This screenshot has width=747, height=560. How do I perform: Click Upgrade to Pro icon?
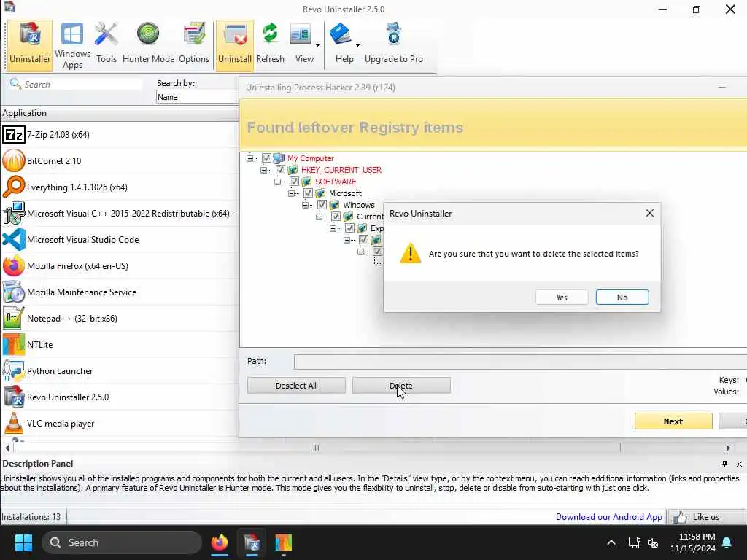(x=393, y=34)
